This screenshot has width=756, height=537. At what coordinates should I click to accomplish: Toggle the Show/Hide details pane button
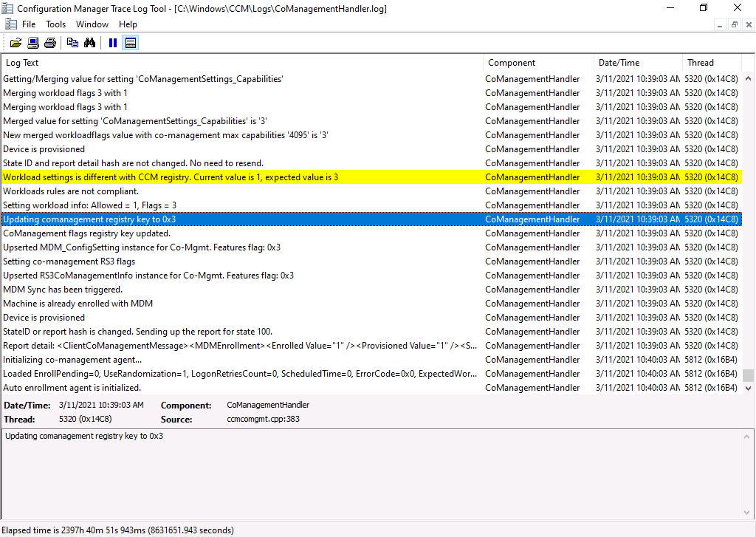(130, 43)
